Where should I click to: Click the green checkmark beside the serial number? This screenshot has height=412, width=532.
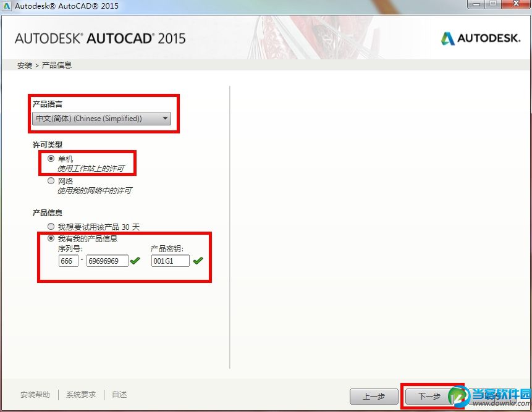(135, 261)
